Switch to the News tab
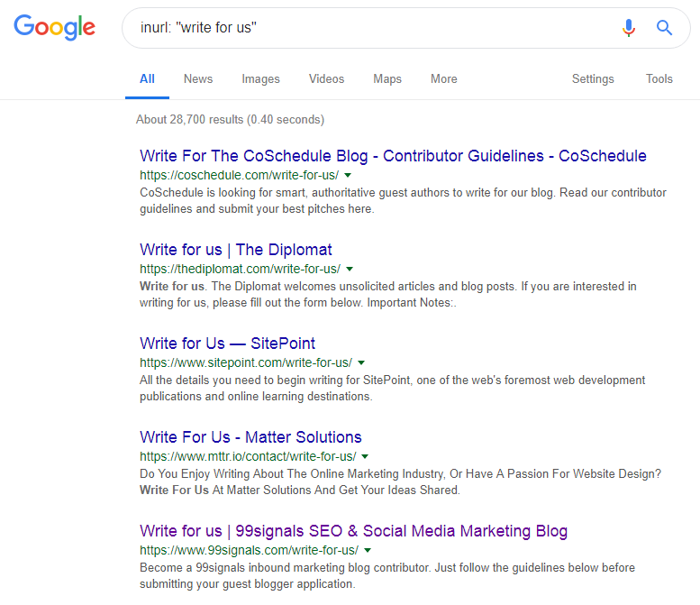Screen dimensions: 700x605 [x=198, y=79]
